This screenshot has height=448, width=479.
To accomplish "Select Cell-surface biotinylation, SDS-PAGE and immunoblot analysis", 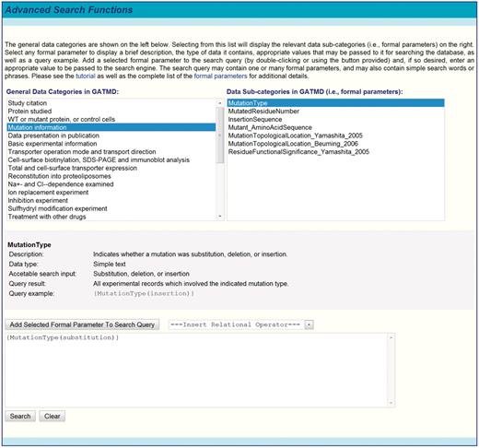I will click(x=111, y=159).
